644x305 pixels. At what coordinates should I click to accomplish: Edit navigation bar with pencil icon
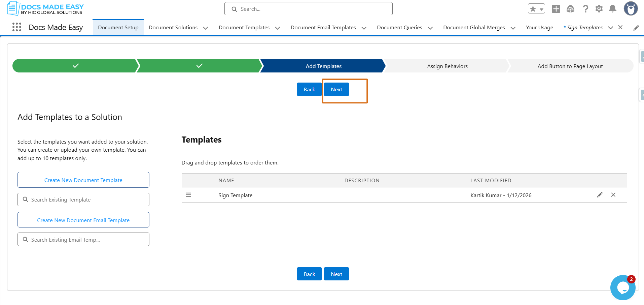click(x=636, y=28)
